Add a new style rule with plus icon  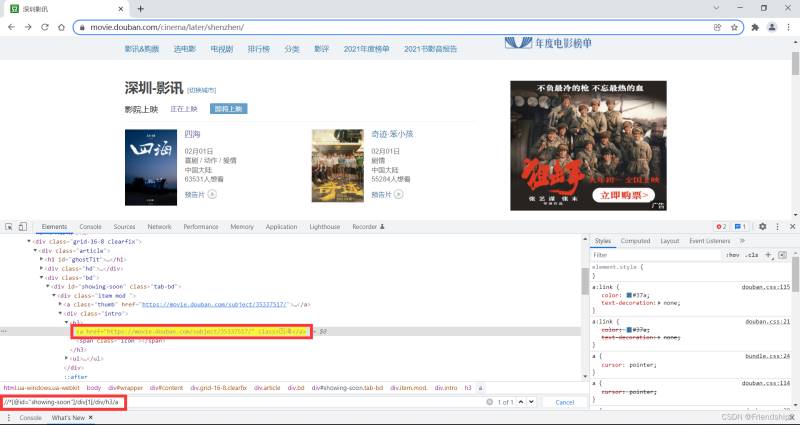coord(768,255)
